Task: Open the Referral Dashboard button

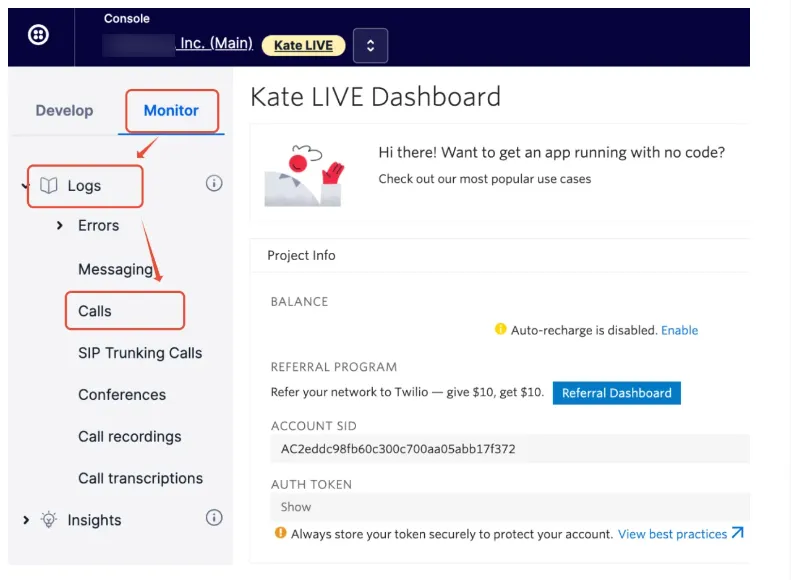Action: pos(616,393)
